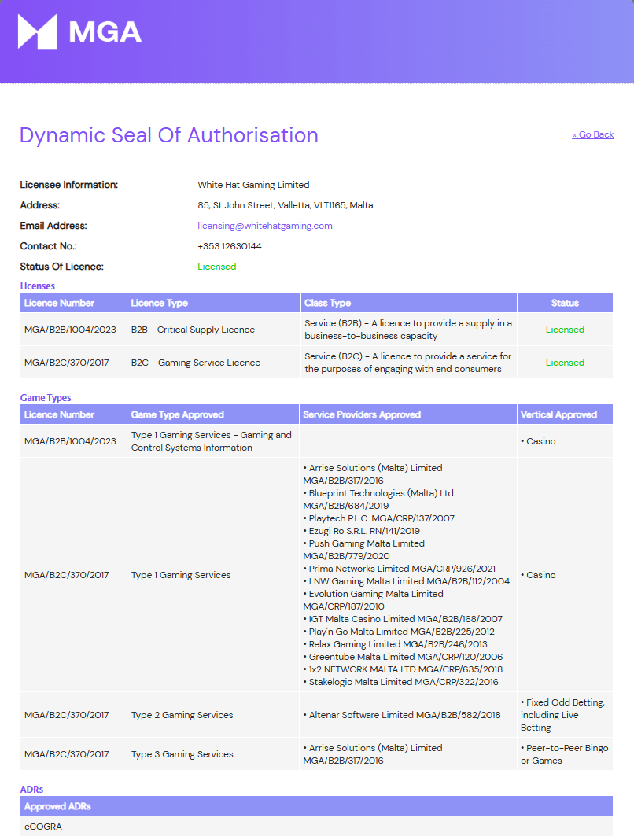The image size is (634, 840).
Task: Select 'Relax Gaming Limited' provider entry
Action: (395, 644)
